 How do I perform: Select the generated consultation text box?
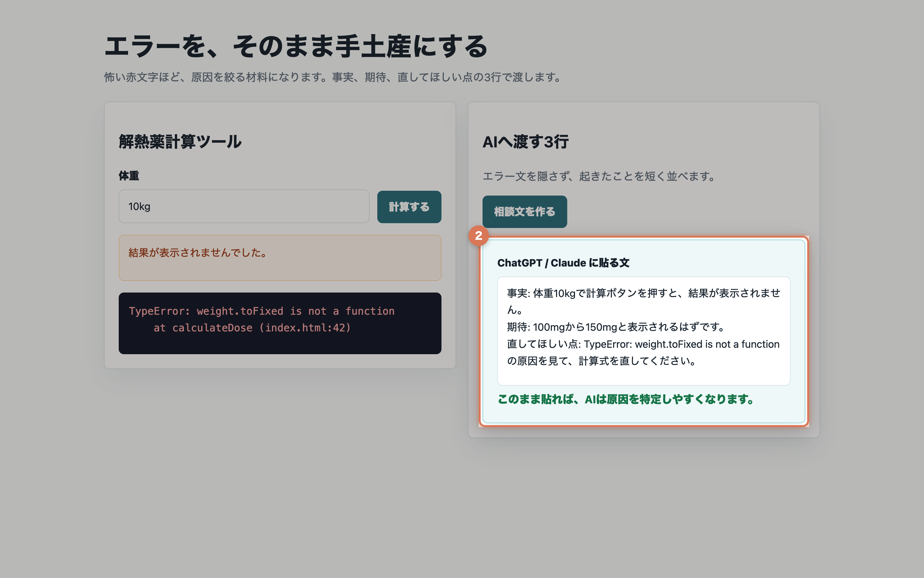[x=644, y=331]
